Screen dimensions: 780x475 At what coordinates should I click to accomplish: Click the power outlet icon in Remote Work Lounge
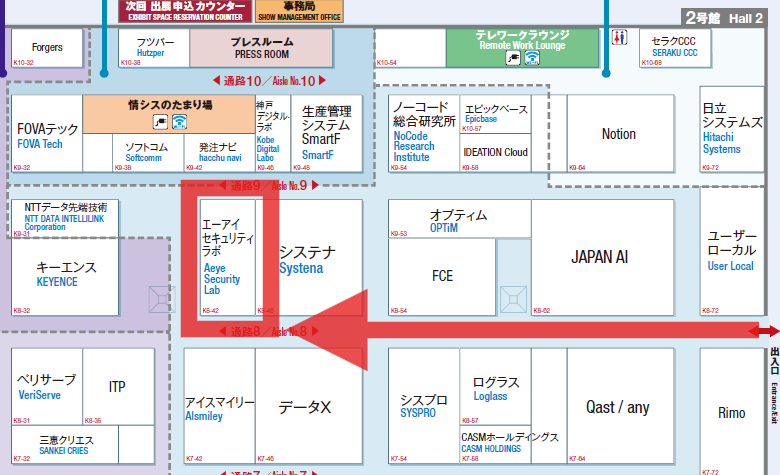click(x=513, y=59)
